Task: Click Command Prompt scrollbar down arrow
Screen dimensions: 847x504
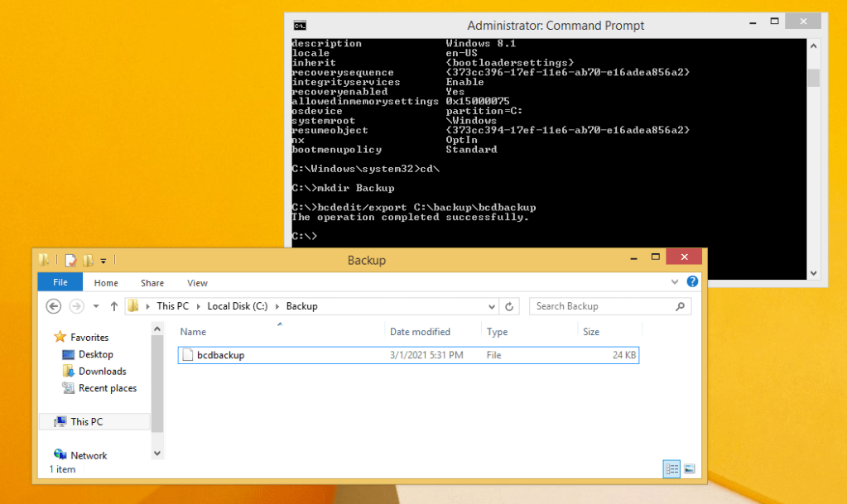Action: 814,273
